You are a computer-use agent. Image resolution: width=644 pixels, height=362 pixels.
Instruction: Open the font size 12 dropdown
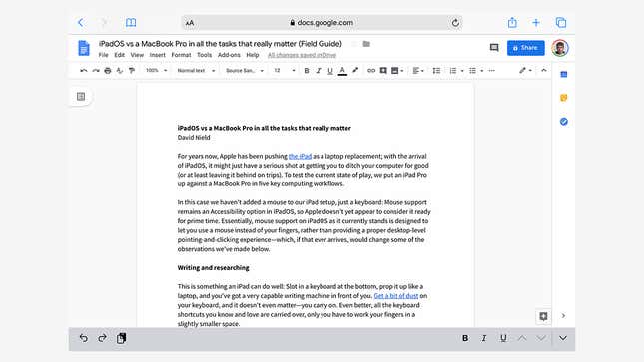point(285,71)
